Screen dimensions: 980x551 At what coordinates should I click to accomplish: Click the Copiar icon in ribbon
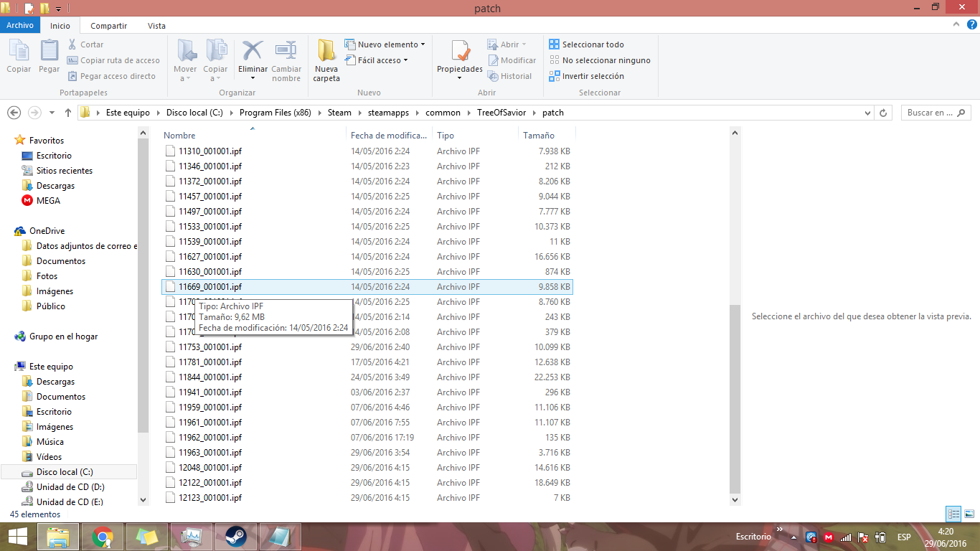(19, 52)
